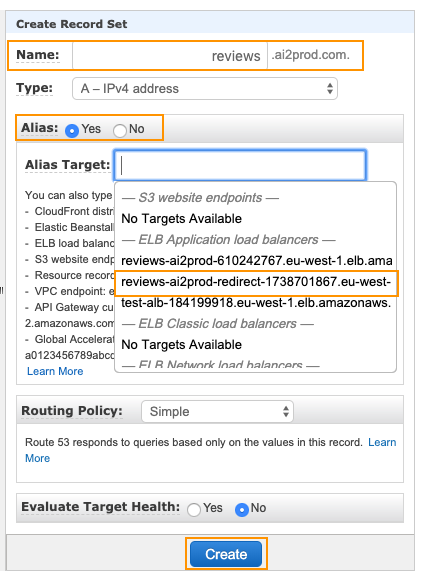
Task: Focus the Alias Target text field
Action: [x=240, y=165]
